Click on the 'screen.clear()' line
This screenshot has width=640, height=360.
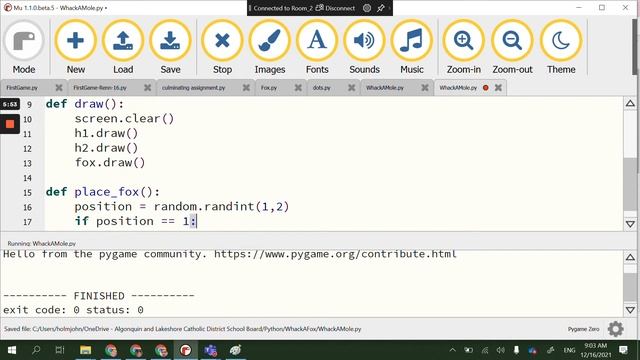point(124,119)
